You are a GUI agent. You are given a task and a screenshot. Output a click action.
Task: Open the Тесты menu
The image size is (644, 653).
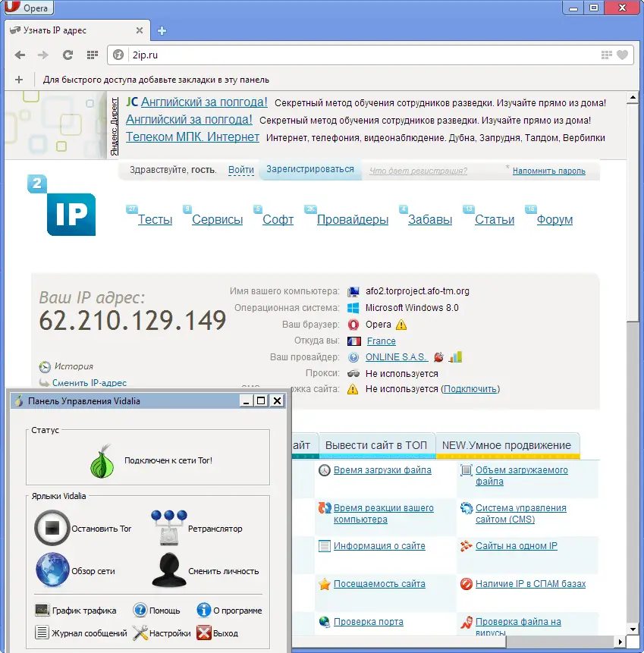click(155, 219)
